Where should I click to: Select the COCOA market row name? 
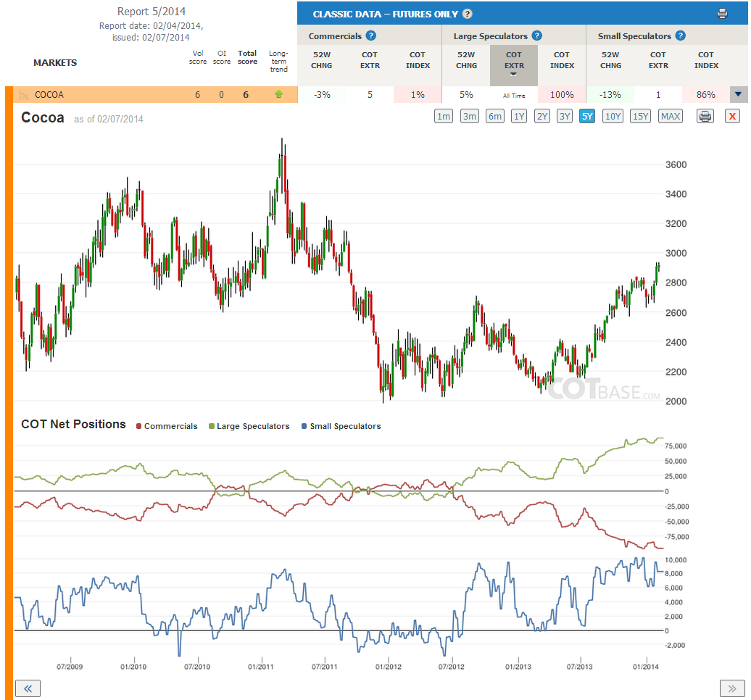[49, 95]
